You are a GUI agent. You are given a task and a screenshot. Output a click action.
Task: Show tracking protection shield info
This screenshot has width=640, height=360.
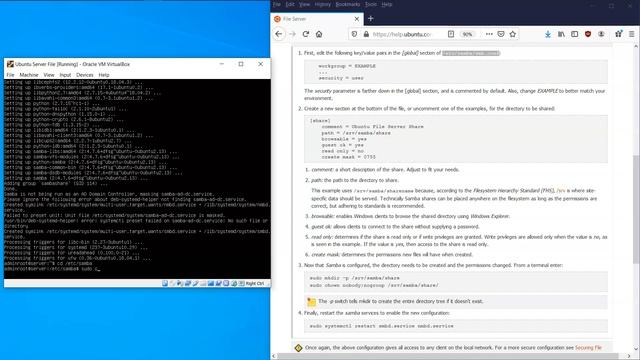[x=354, y=34]
